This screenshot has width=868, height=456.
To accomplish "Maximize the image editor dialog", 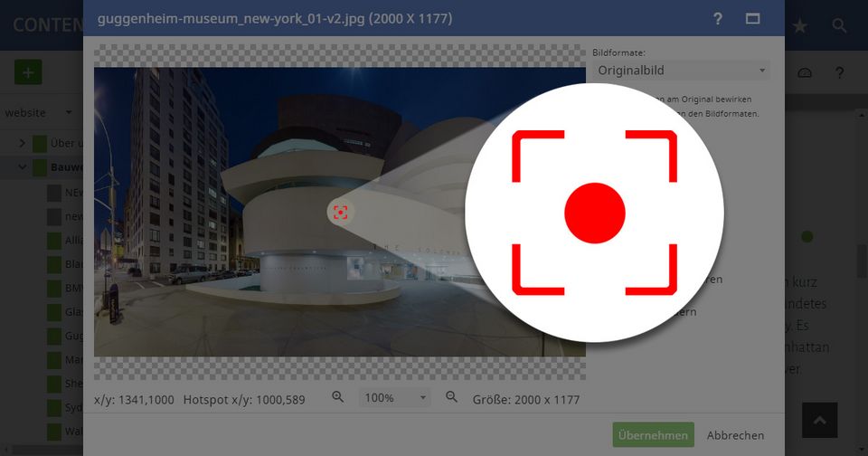I will tap(752, 18).
